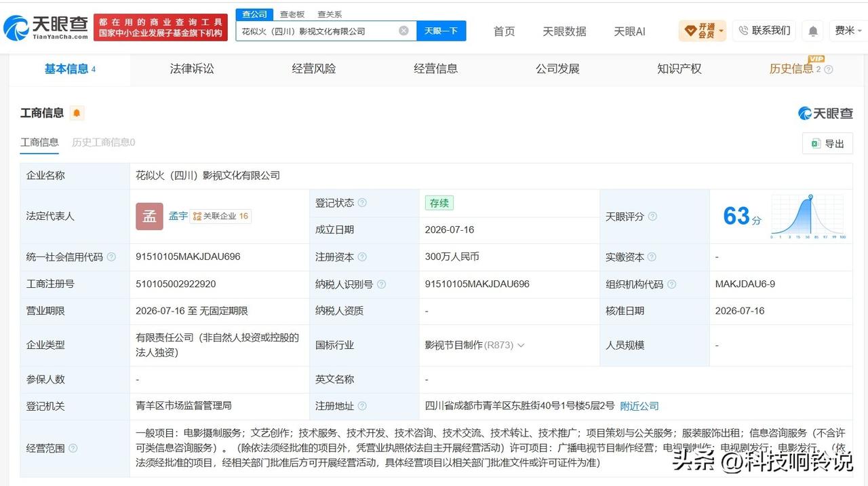This screenshot has width=868, height=486.
Task: Click the 孟 legal representative avatar
Action: click(149, 216)
